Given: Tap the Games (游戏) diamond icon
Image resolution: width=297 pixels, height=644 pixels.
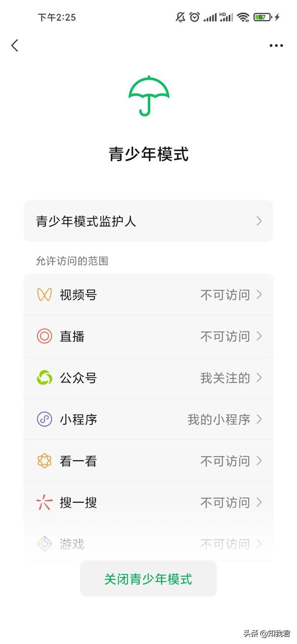Looking at the screenshot, I should pyautogui.click(x=45, y=543).
